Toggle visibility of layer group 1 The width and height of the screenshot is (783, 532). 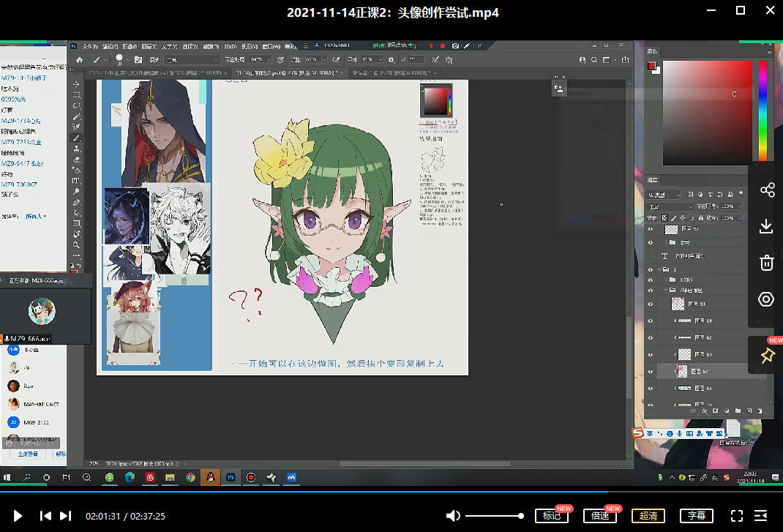point(651,269)
